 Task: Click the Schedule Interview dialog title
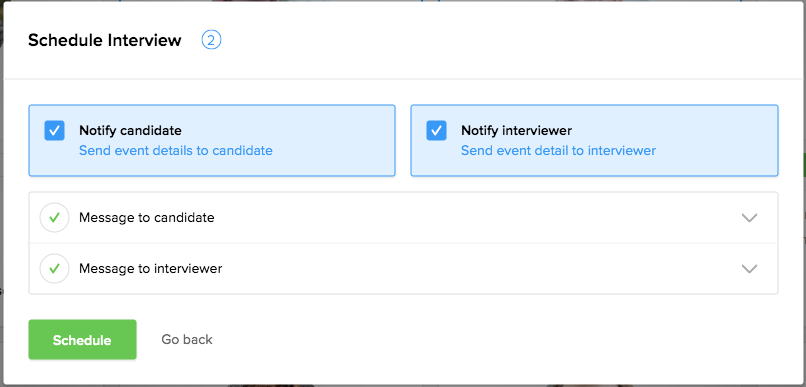(105, 40)
